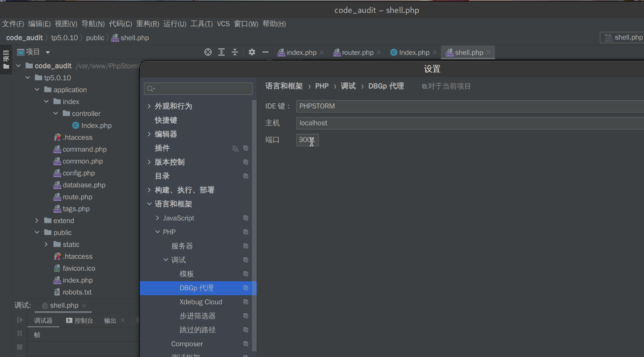
Task: Collapse the tp5.0.10 folder
Action: (x=28, y=78)
